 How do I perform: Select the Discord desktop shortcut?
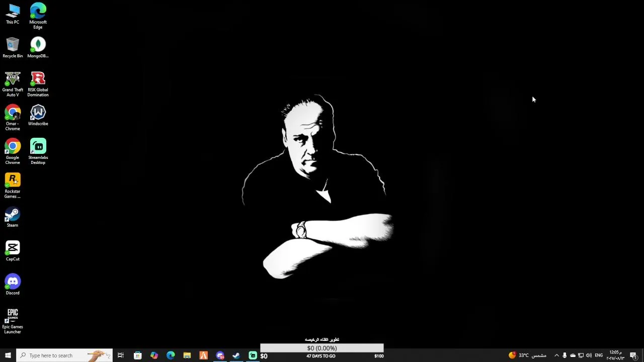click(13, 285)
